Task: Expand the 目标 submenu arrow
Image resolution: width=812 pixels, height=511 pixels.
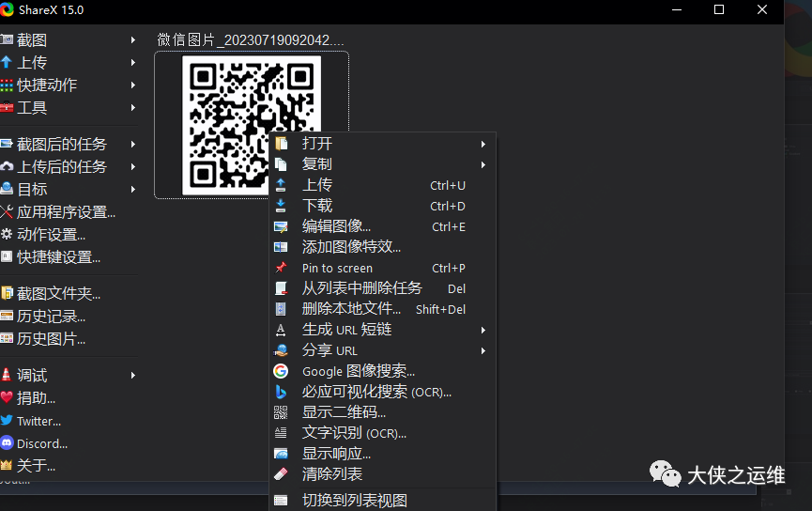Action: tap(133, 189)
